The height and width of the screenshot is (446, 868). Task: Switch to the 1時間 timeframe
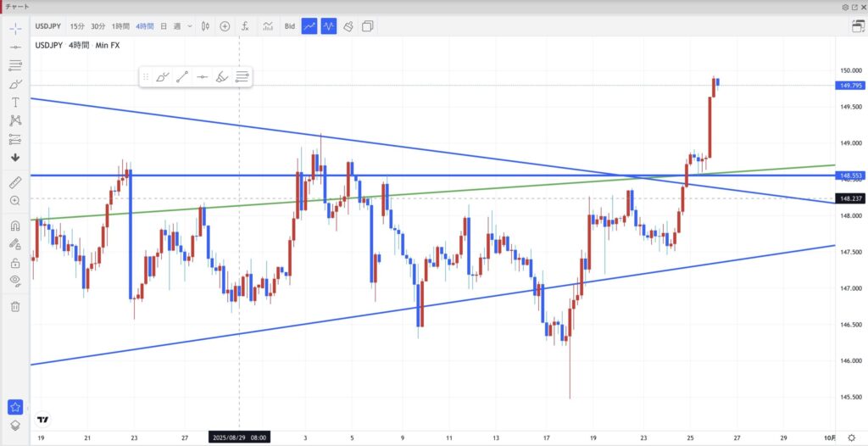click(122, 26)
